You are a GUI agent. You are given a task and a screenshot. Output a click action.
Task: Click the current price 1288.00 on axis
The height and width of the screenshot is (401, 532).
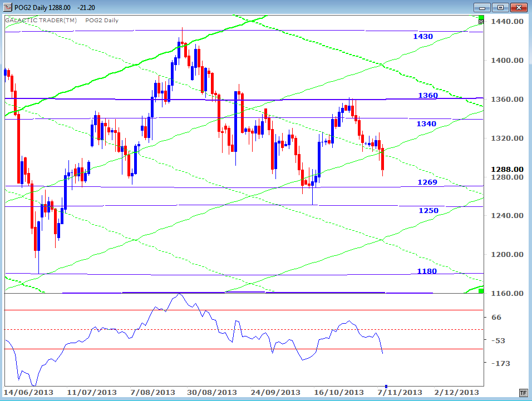tap(507, 169)
